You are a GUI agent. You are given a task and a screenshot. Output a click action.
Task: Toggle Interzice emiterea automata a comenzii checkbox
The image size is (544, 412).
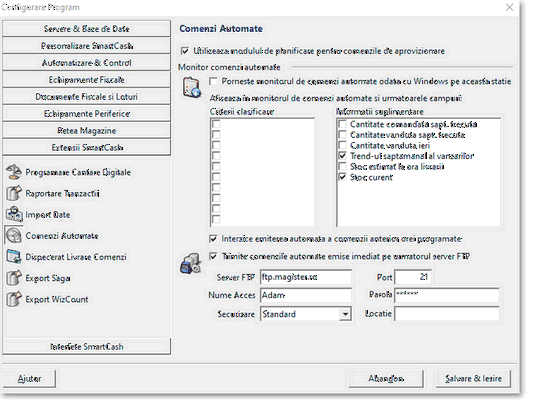[213, 239]
